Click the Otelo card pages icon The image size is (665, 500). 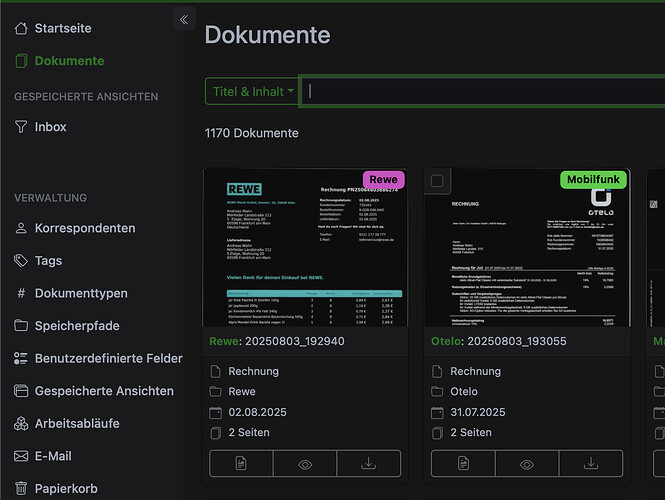click(x=437, y=433)
